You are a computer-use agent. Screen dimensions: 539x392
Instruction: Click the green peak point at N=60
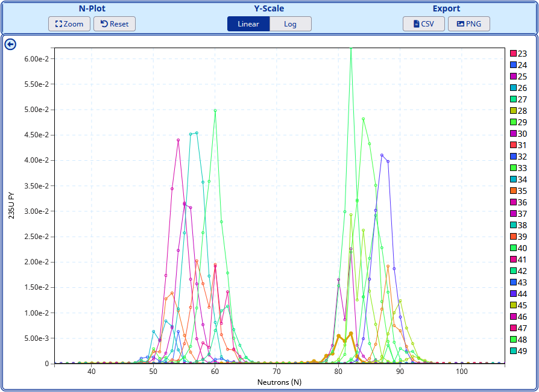(x=215, y=111)
